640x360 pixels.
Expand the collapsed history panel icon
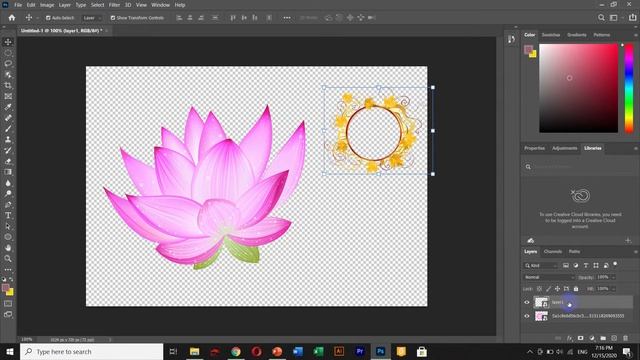click(511, 39)
